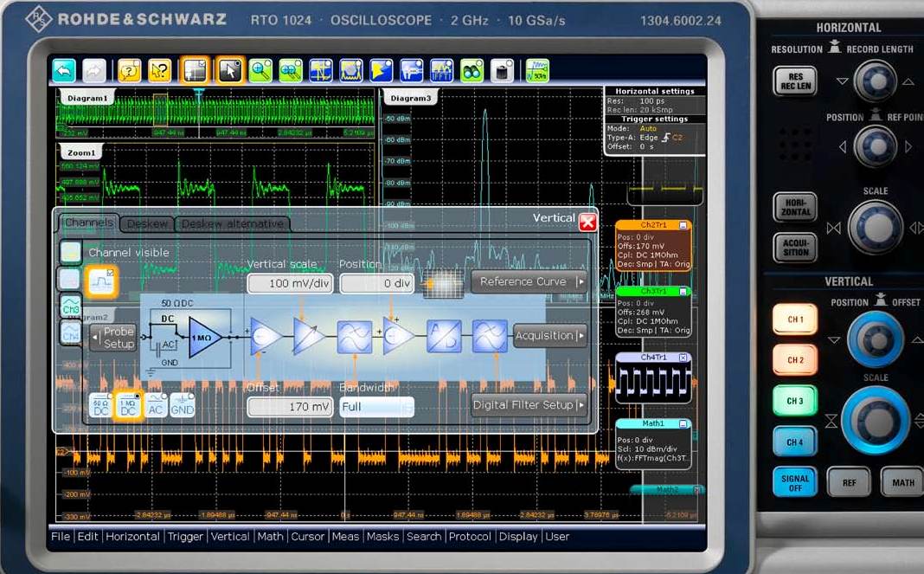Open the Bandwidth dropdown showing Full

point(376,406)
